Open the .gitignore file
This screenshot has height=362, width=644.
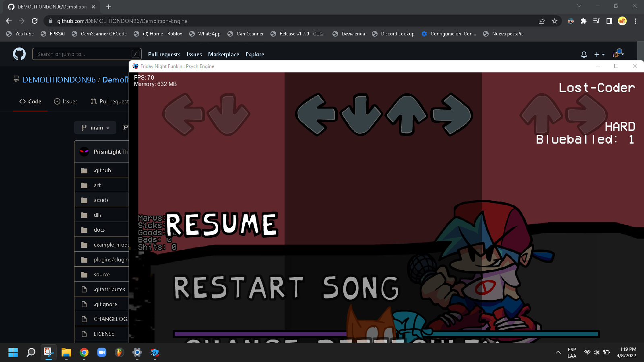[x=105, y=304]
